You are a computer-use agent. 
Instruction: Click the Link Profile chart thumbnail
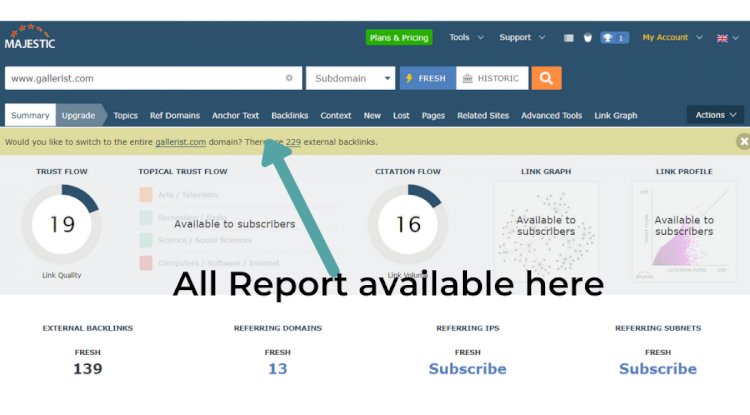(x=684, y=231)
